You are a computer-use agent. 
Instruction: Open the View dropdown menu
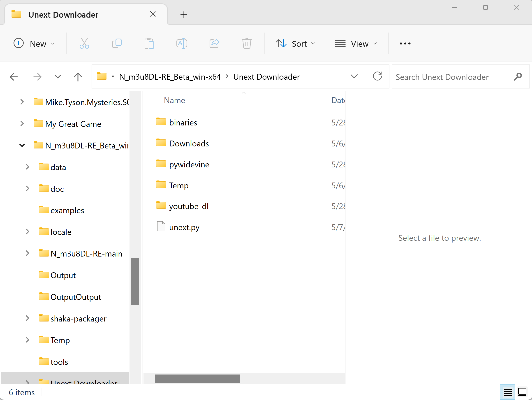tap(356, 44)
